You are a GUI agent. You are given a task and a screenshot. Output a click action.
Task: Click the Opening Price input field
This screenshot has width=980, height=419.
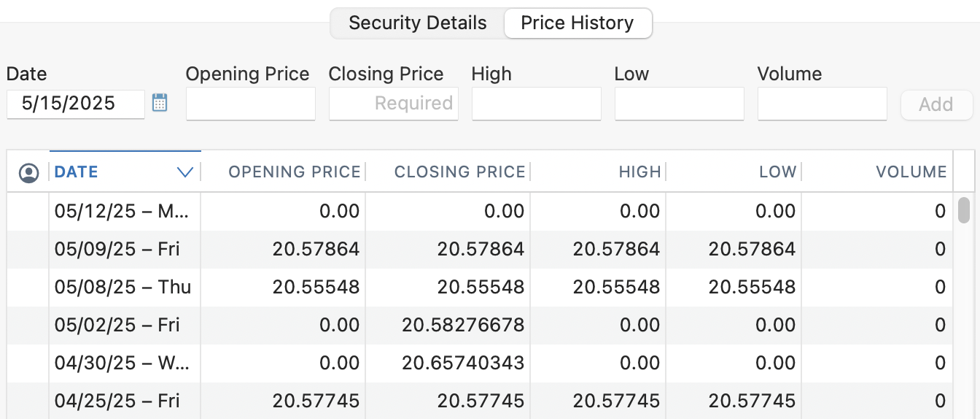click(x=251, y=104)
